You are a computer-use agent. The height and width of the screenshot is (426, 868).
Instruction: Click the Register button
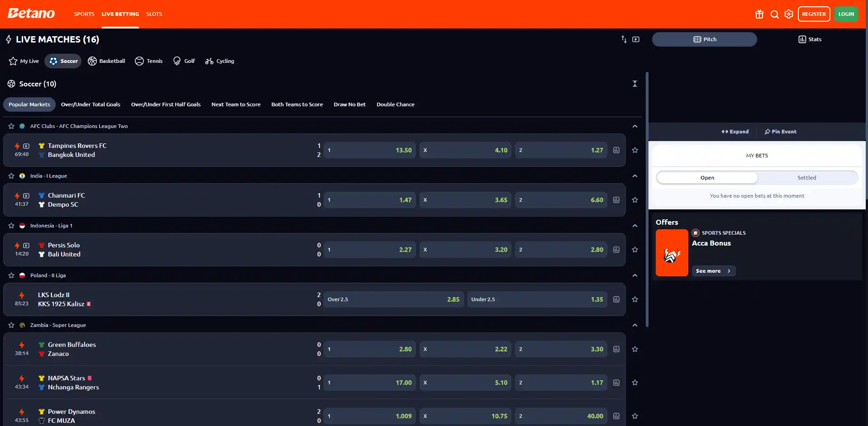pyautogui.click(x=814, y=14)
